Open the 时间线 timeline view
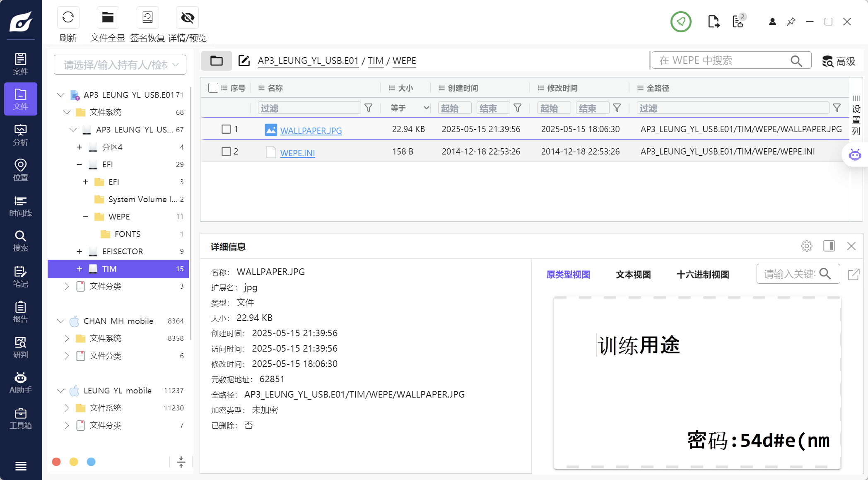Viewport: 868px width, 480px height. [x=20, y=206]
